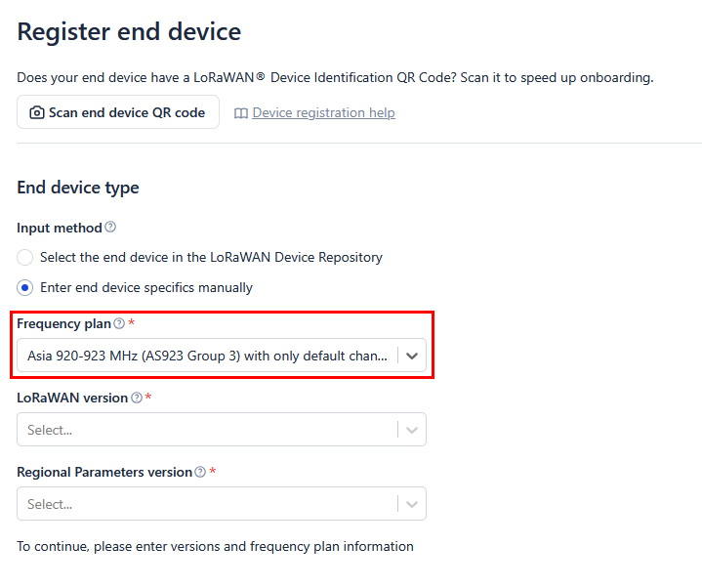Click the camera icon for QR scanning
702x588 pixels.
pos(37,112)
